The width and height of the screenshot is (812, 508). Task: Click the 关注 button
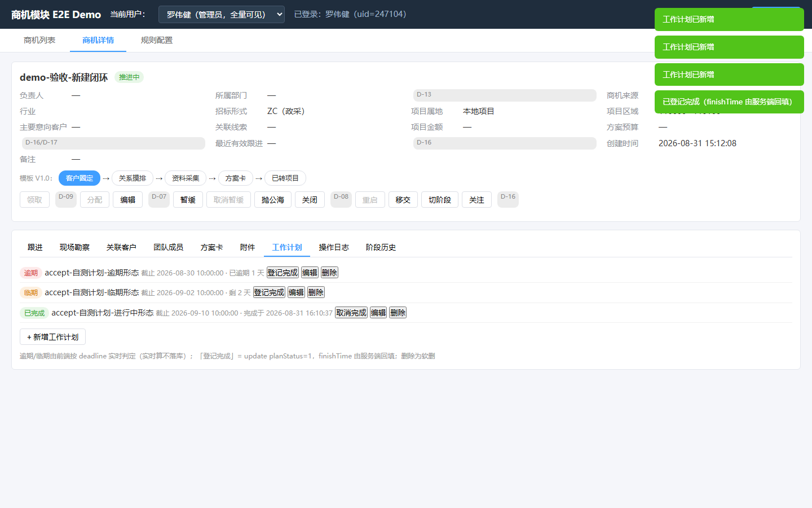coord(476,200)
